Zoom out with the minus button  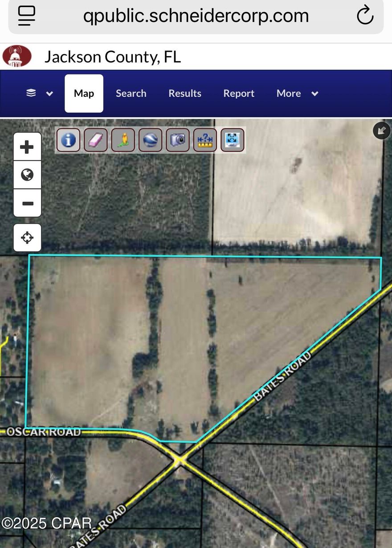(x=27, y=203)
